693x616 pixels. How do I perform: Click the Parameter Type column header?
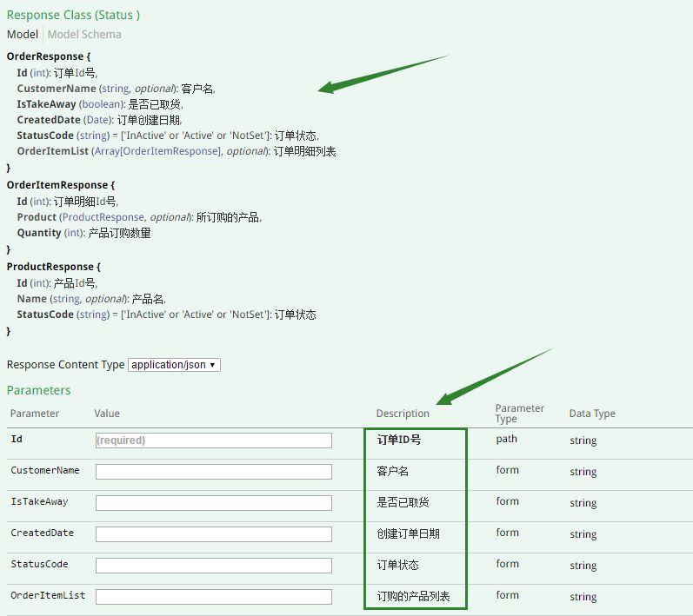point(520,414)
